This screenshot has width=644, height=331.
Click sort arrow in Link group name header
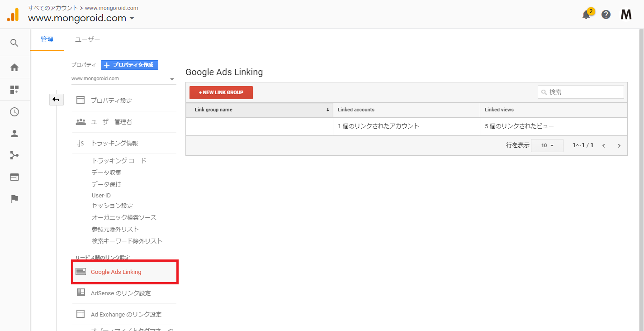pos(327,110)
